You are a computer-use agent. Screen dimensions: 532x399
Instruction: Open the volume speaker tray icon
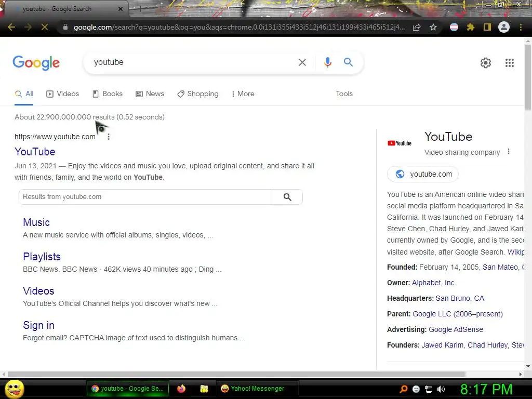pyautogui.click(x=441, y=390)
